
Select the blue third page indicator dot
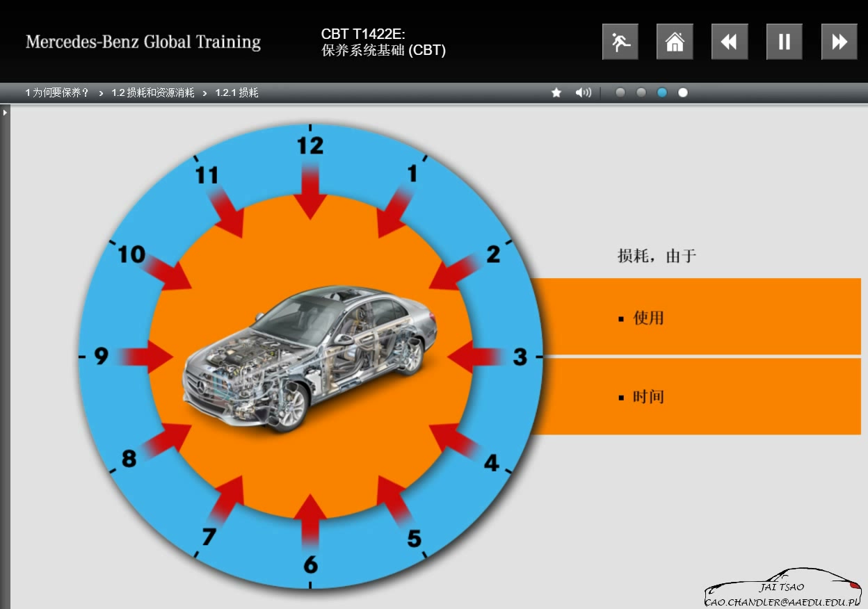(x=662, y=92)
